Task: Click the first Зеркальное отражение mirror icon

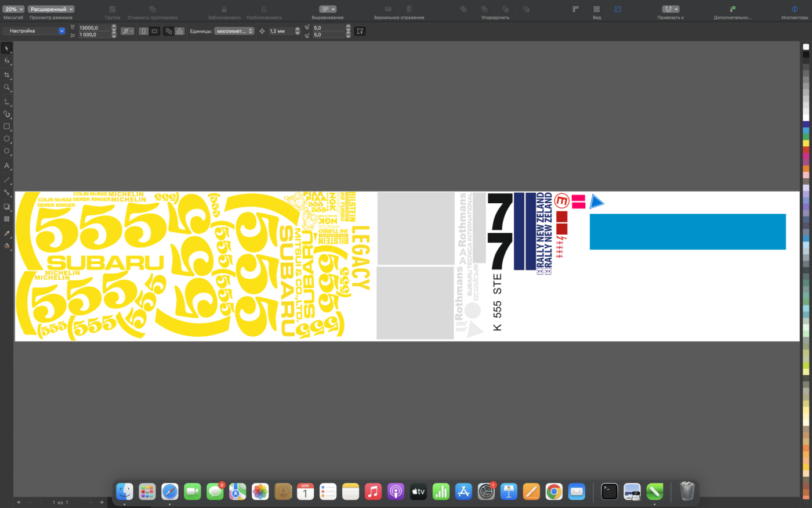Action: point(388,9)
